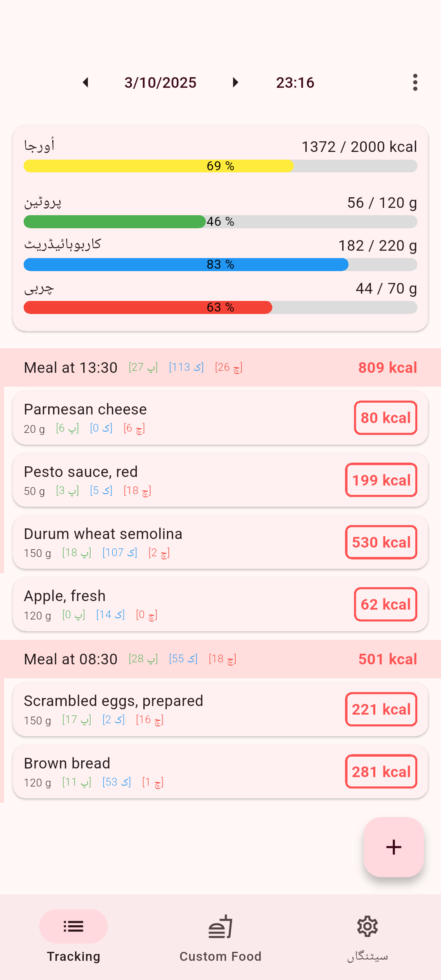Open the Tracking list icon tab
The image size is (441, 980).
click(73, 927)
